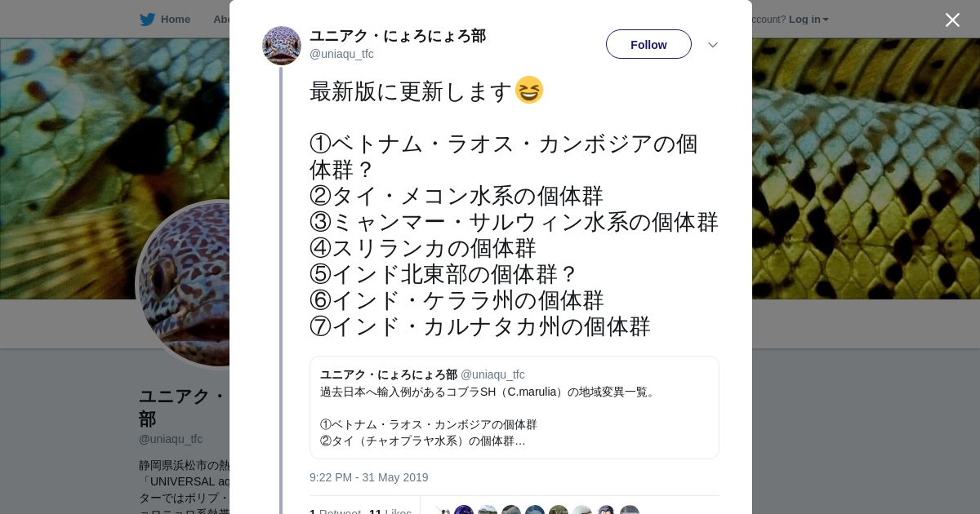Click the tweet author's avatar picture
The height and width of the screenshot is (514, 980).
point(282,46)
